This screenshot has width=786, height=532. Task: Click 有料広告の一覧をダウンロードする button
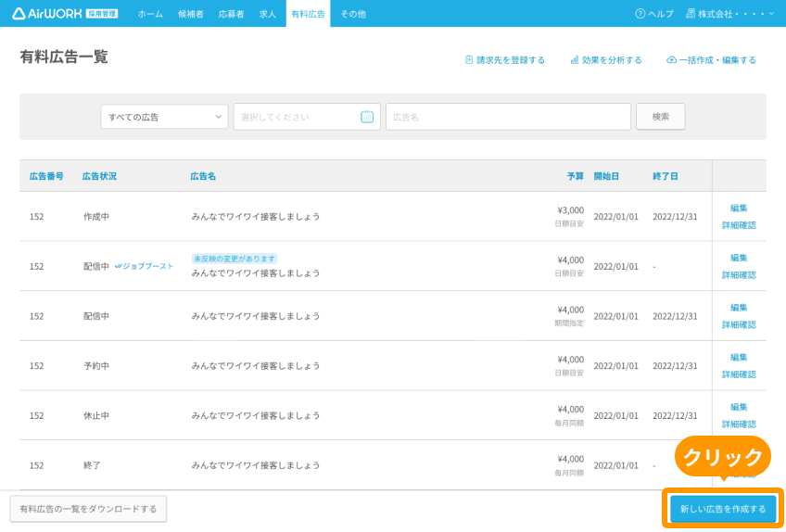pyautogui.click(x=88, y=509)
